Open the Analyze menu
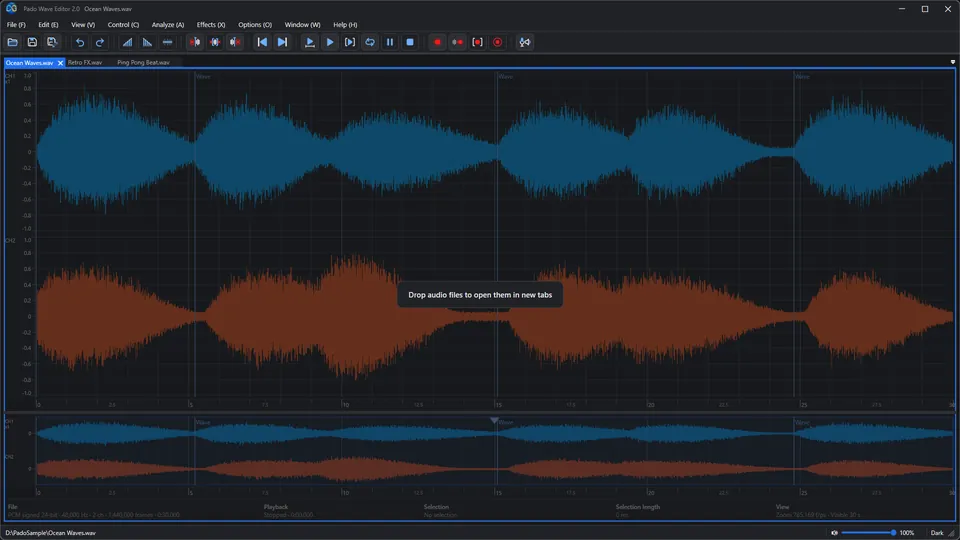The height and width of the screenshot is (540, 960). pyautogui.click(x=168, y=24)
